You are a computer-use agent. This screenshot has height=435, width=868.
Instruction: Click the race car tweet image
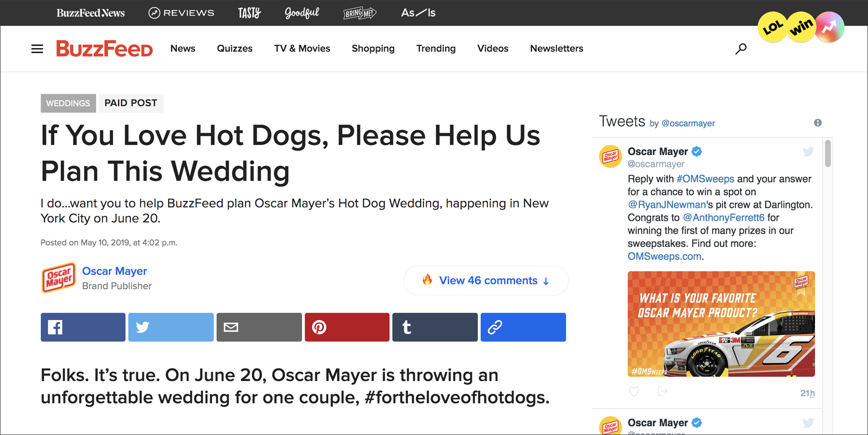tap(721, 324)
